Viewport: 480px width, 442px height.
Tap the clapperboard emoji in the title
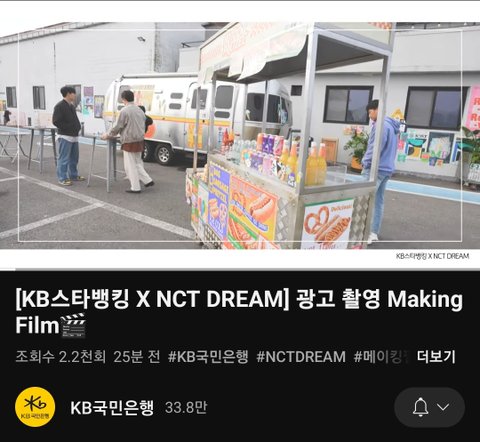click(x=73, y=325)
